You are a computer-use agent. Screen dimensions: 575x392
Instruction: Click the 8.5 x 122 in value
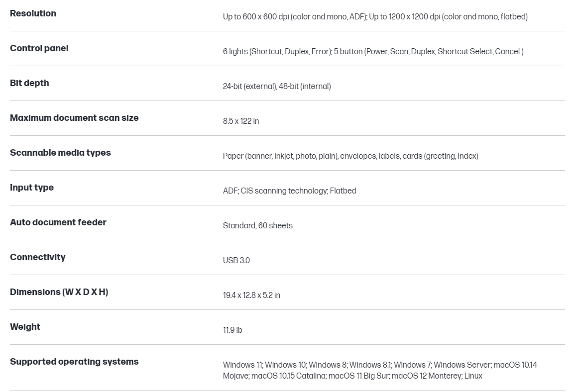pyautogui.click(x=240, y=121)
